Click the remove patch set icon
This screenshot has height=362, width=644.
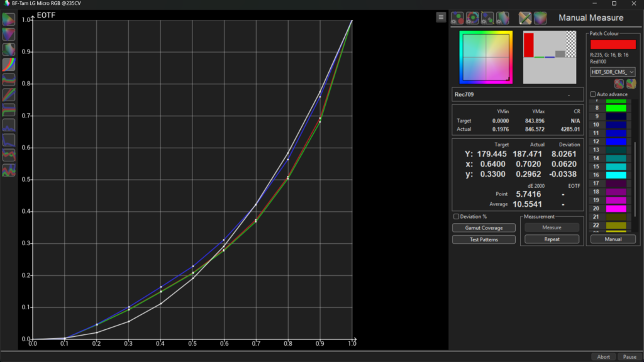click(x=619, y=84)
